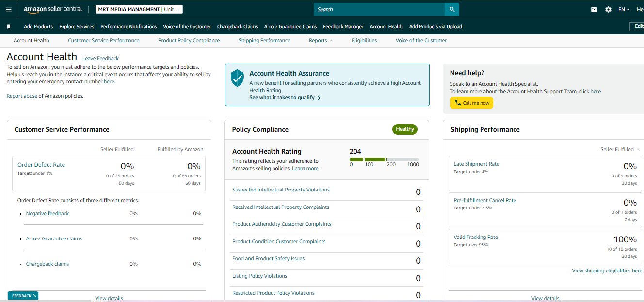The height and width of the screenshot is (302, 644).
Task: Open the hamburger main menu
Action: tap(8, 9)
